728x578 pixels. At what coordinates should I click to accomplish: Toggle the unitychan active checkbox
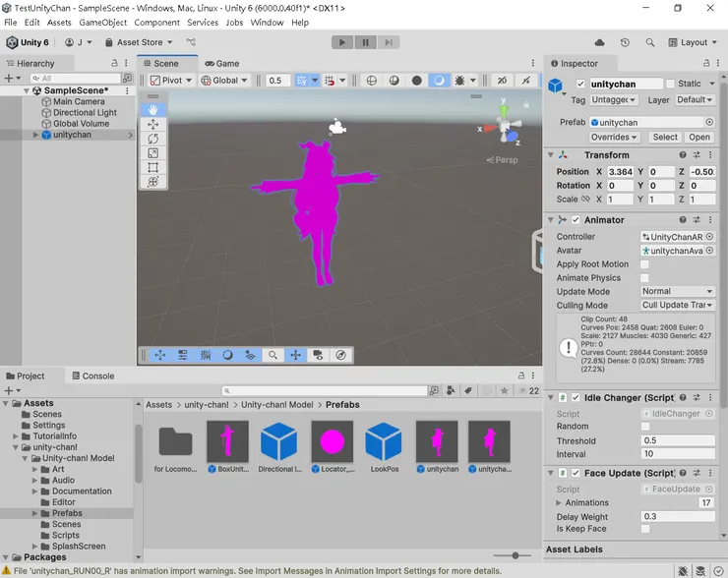(x=580, y=85)
